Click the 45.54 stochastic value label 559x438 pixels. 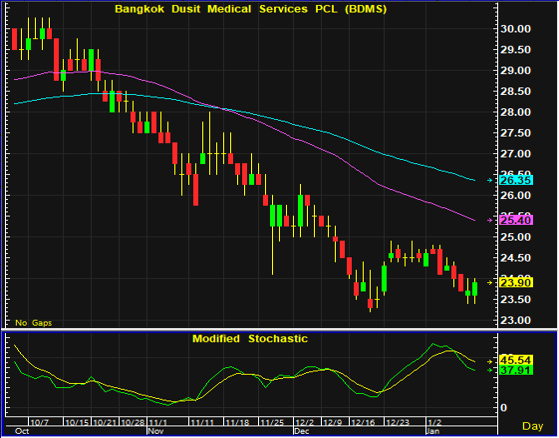coord(516,360)
